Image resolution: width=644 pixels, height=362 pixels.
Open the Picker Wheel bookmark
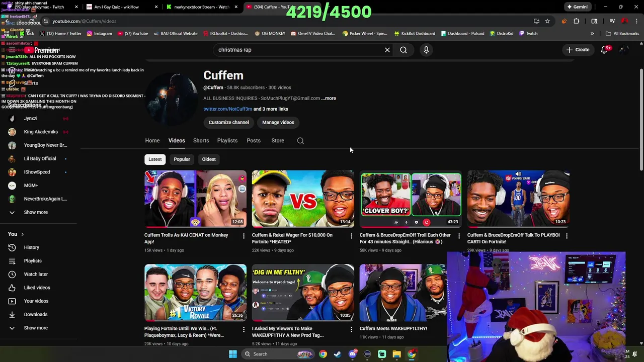point(365,34)
